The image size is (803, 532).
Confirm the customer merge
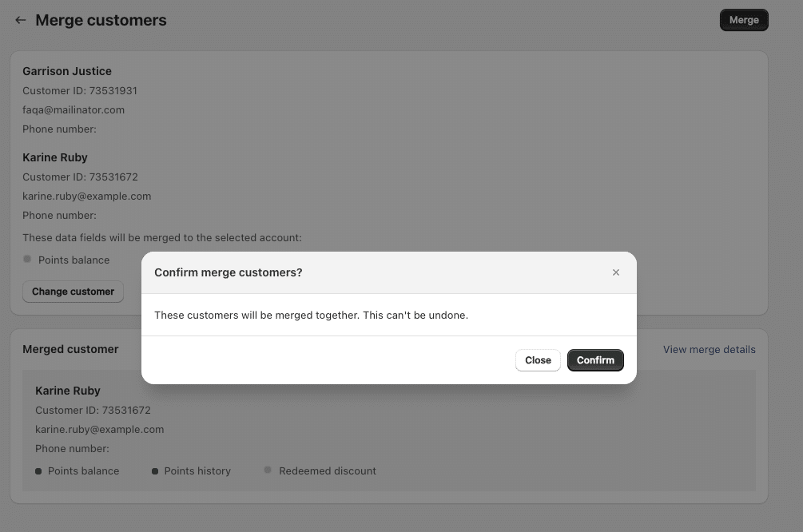[595, 360]
